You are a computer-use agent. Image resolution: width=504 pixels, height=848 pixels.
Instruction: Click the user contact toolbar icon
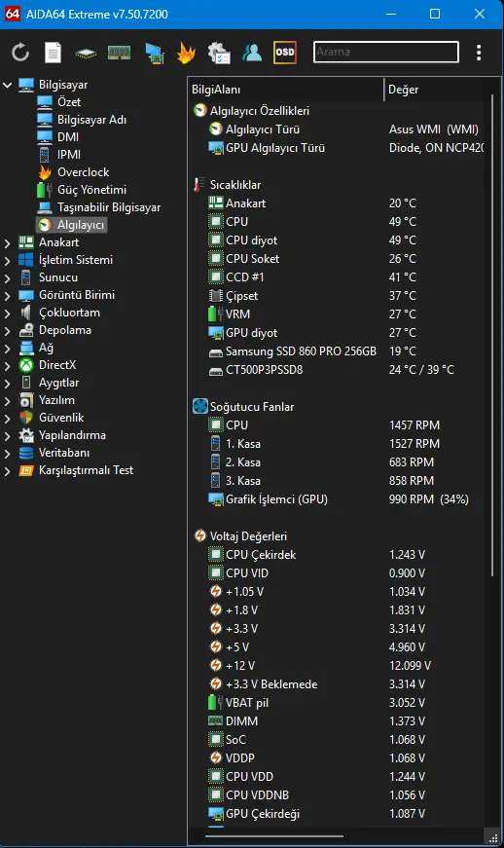(x=252, y=53)
